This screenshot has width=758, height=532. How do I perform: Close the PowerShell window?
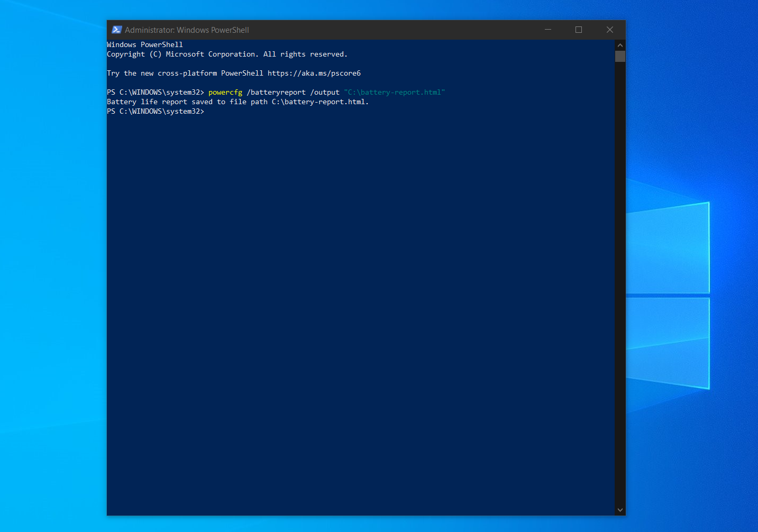(609, 30)
